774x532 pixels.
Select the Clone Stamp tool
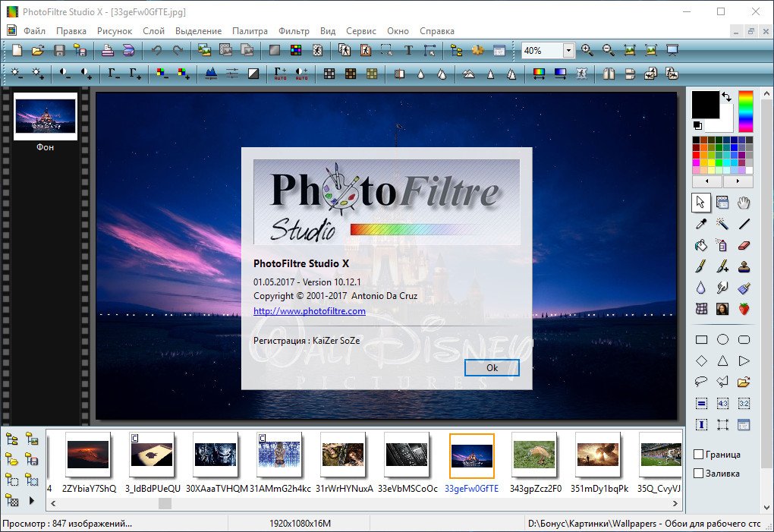click(744, 266)
